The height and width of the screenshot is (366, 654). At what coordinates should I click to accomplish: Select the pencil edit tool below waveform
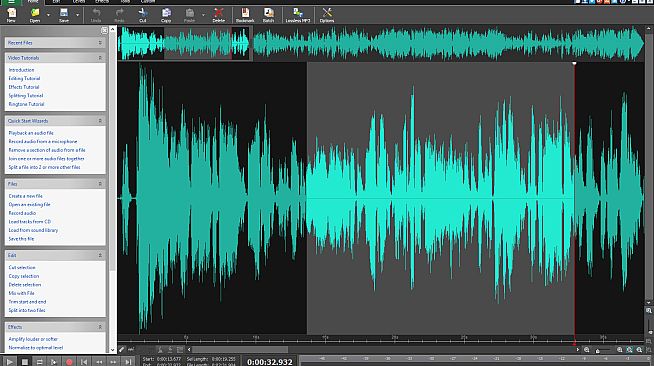point(122,349)
